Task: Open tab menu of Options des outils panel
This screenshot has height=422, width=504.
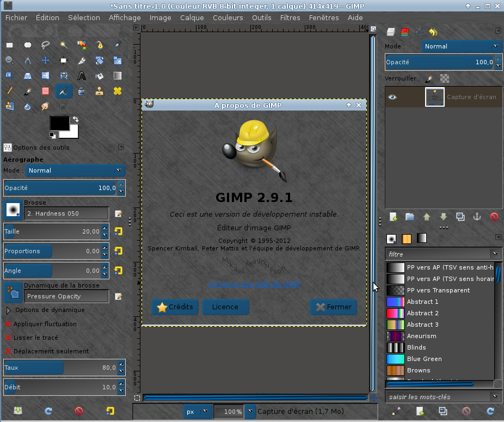Action: click(x=121, y=147)
